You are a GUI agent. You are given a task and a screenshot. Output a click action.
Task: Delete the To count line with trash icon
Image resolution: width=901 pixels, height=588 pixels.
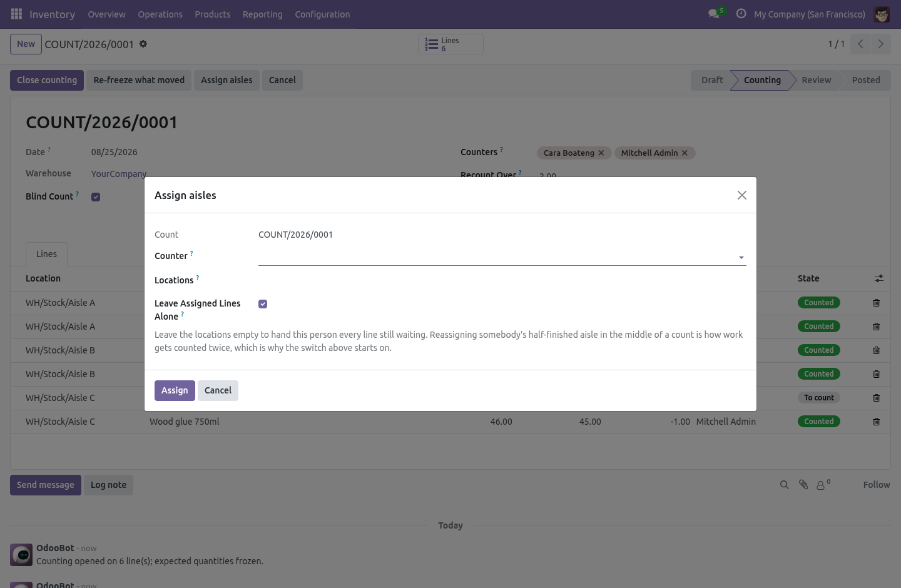[877, 398]
